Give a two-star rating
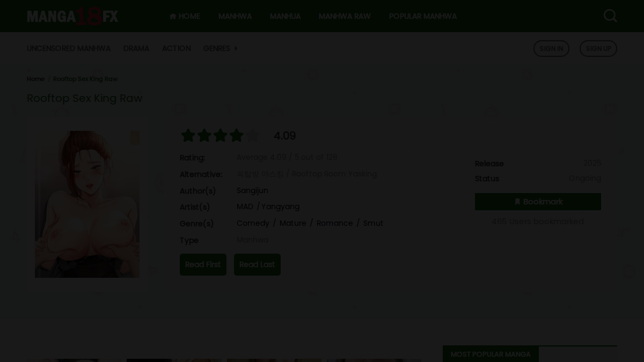The image size is (644, 362). 204,136
